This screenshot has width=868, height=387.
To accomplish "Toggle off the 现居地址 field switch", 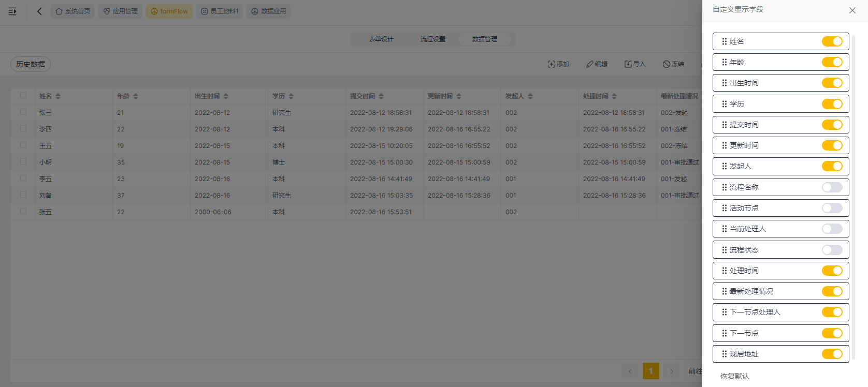I will (x=832, y=354).
